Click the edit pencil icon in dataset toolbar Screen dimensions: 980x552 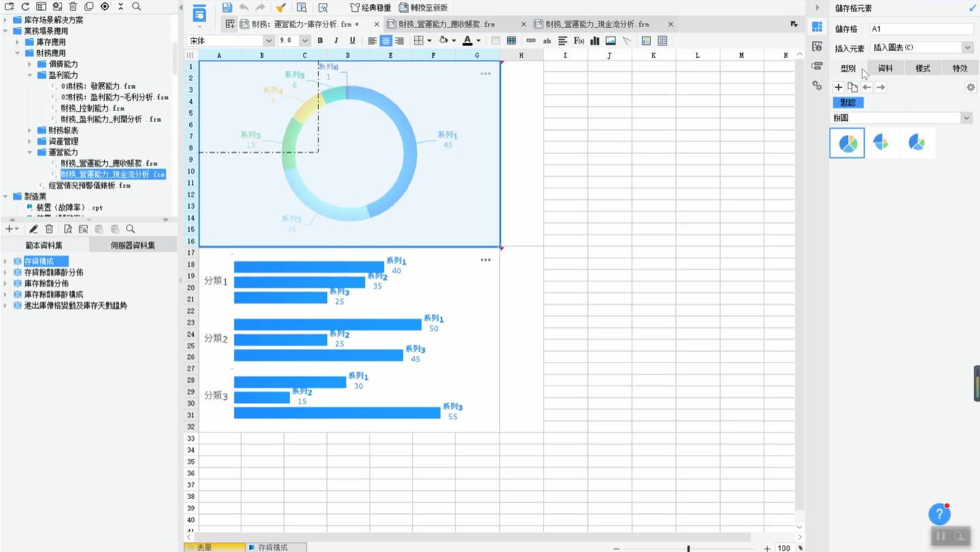(33, 229)
